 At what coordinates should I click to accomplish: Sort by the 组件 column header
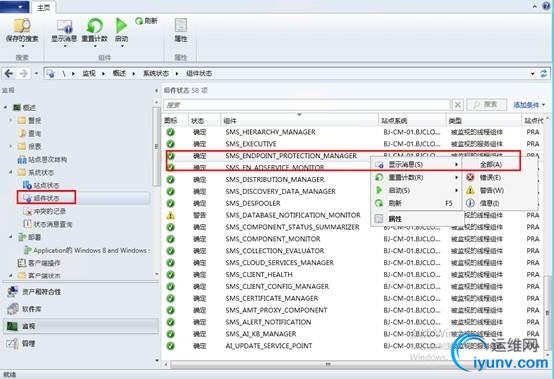pyautogui.click(x=300, y=121)
